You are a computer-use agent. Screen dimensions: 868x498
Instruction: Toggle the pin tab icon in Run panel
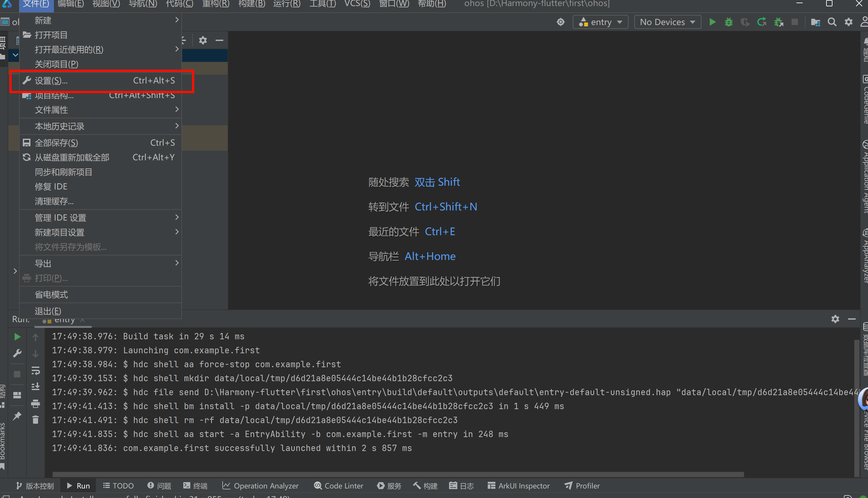pos(17,415)
